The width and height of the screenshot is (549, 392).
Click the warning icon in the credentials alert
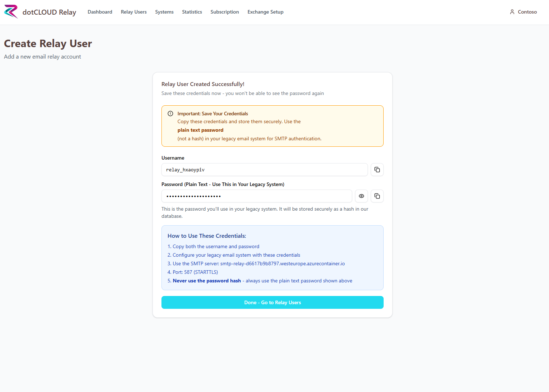(x=170, y=114)
